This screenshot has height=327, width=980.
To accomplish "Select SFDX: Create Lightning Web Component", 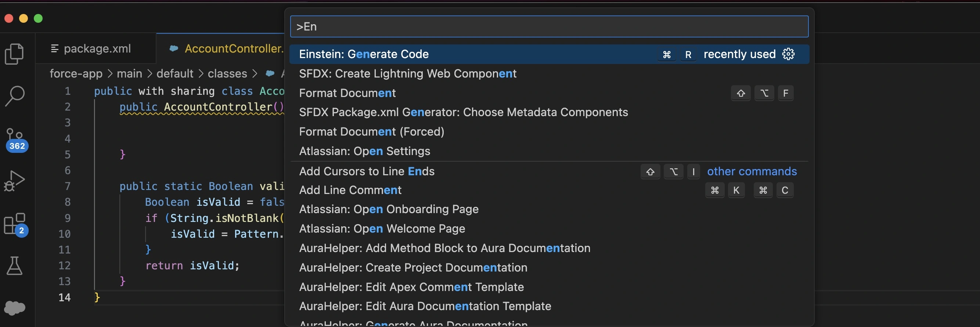I will pos(549,73).
